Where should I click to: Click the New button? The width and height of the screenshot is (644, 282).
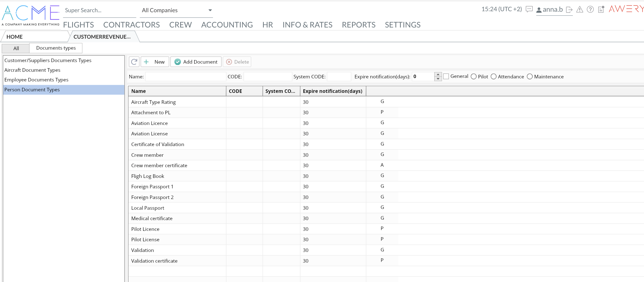coord(155,62)
